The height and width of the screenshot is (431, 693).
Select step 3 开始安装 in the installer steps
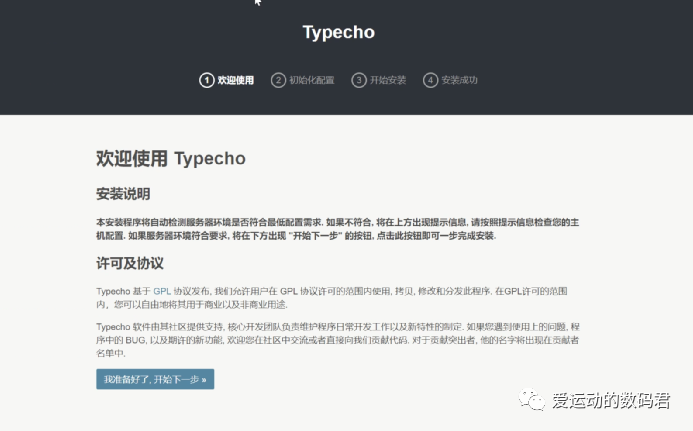click(x=379, y=80)
